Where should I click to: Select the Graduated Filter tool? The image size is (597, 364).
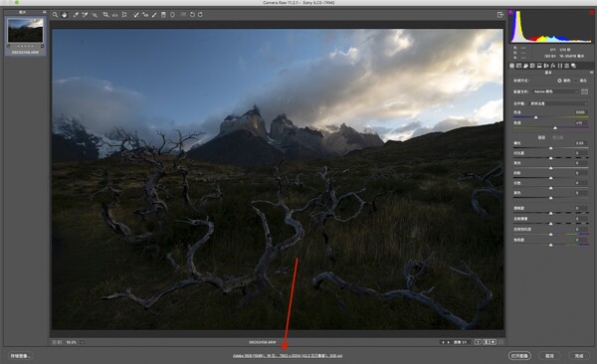[163, 15]
